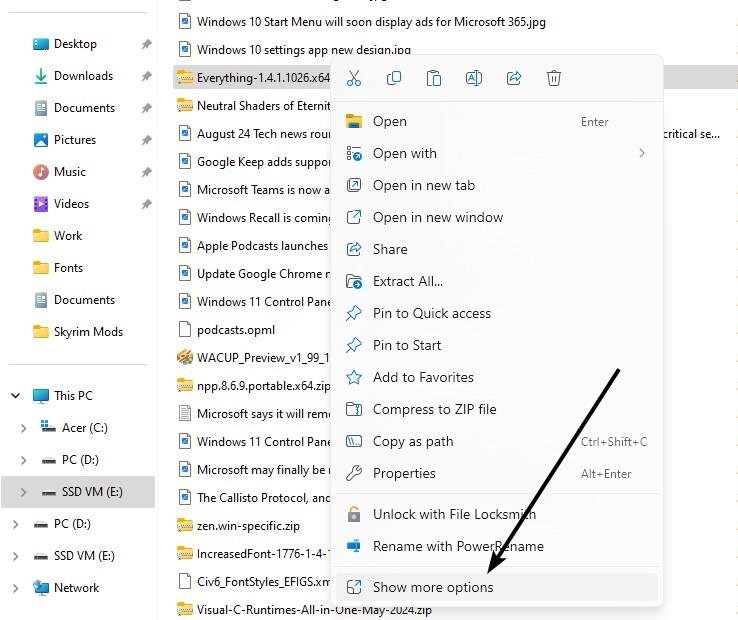Click the pin icon beside Downloads
Screen dimensions: 738x620
click(146, 76)
